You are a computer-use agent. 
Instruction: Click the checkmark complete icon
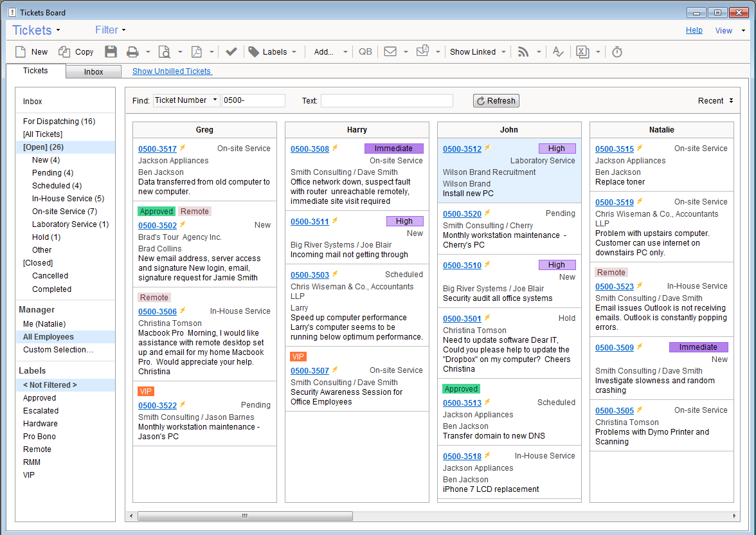[x=231, y=52]
